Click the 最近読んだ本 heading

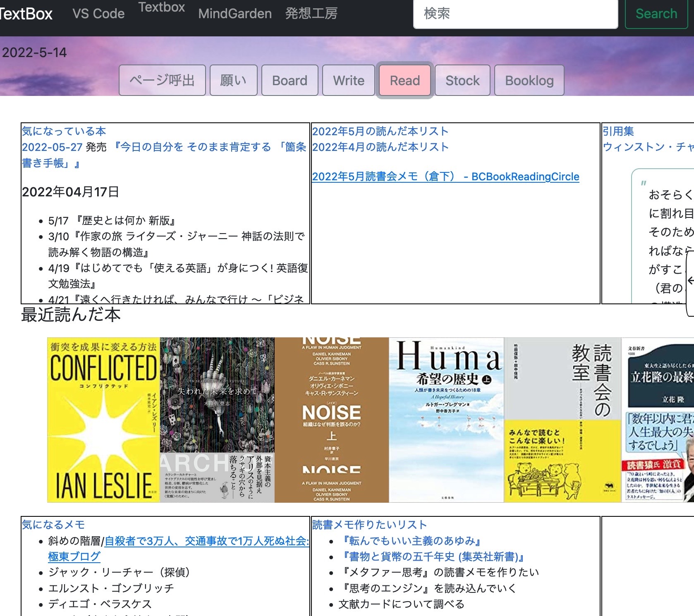pos(71,315)
